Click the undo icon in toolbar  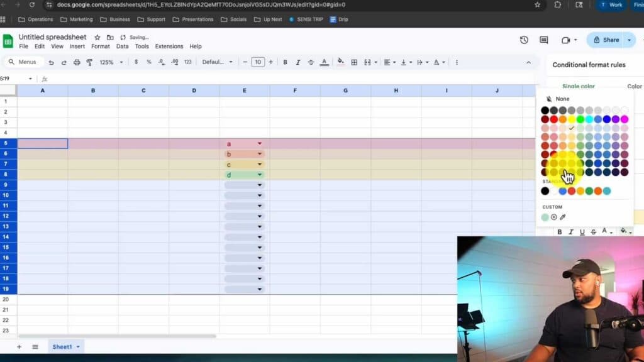click(x=51, y=62)
